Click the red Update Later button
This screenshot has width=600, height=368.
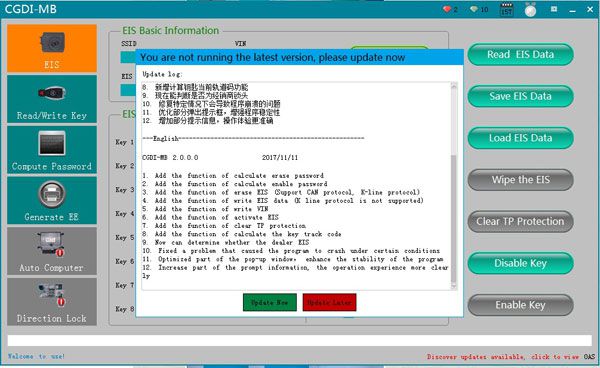click(329, 303)
